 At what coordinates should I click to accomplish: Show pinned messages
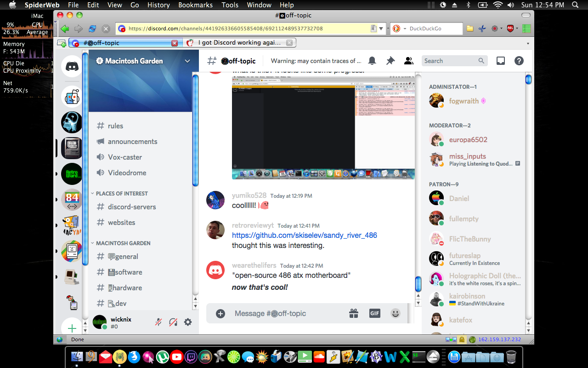[x=390, y=61]
